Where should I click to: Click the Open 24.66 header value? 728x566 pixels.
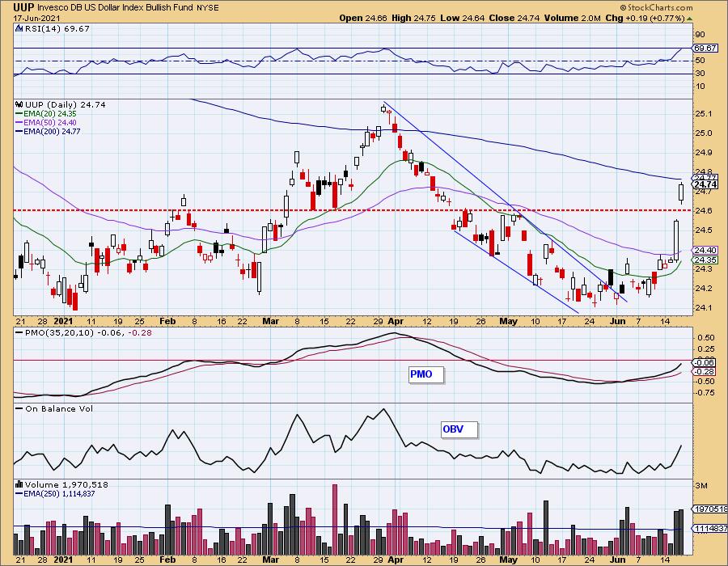pyautogui.click(x=363, y=18)
